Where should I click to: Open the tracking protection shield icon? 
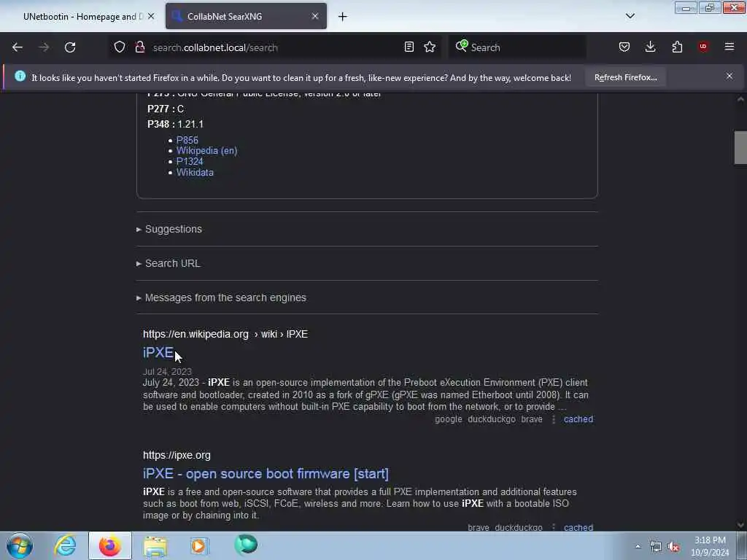pyautogui.click(x=120, y=47)
